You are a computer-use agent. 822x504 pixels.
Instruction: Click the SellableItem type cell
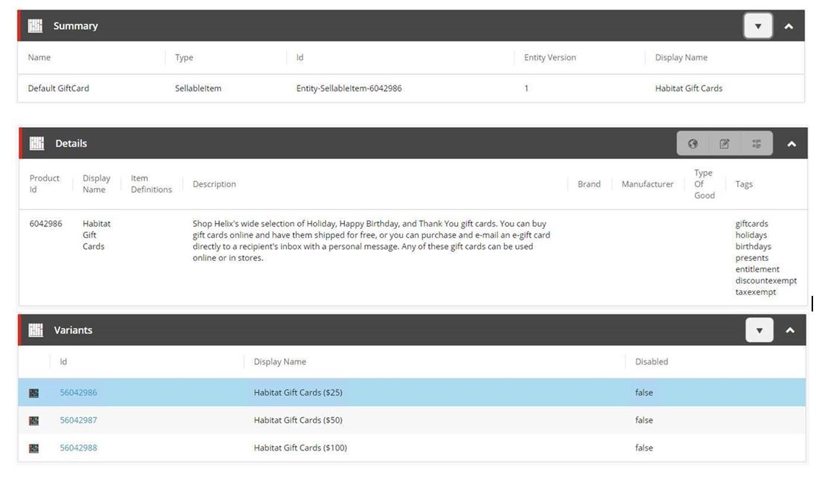(198, 88)
